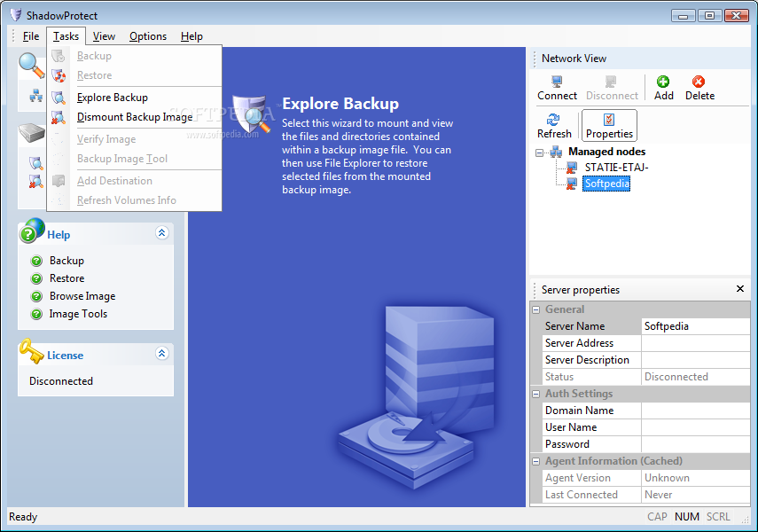Viewport: 758px width, 532px height.
Task: Click the green icon beside Browse Image help
Action: [36, 296]
